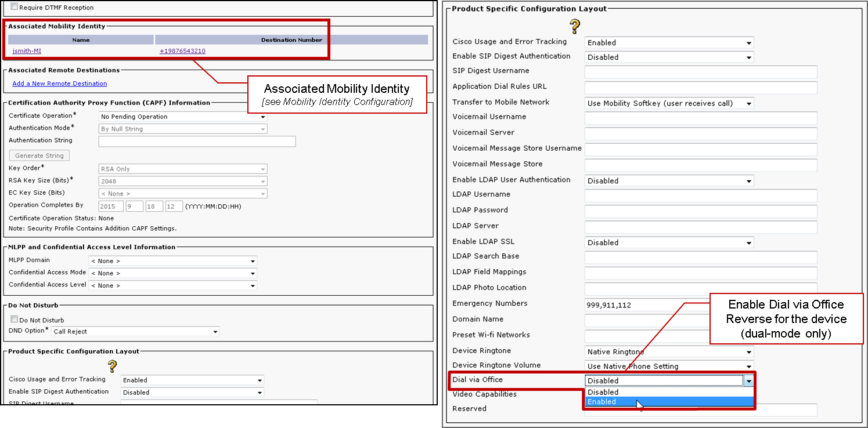Click the LDAP Username input field

tap(701, 195)
